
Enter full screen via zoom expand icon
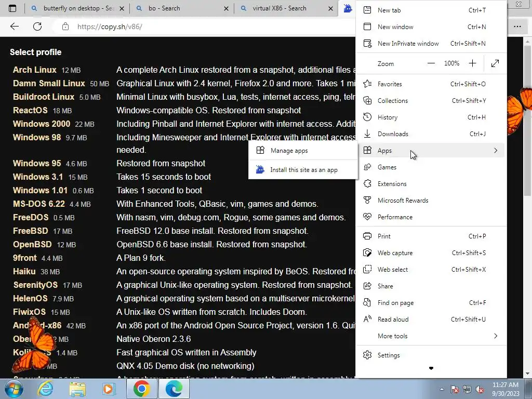tap(495, 63)
